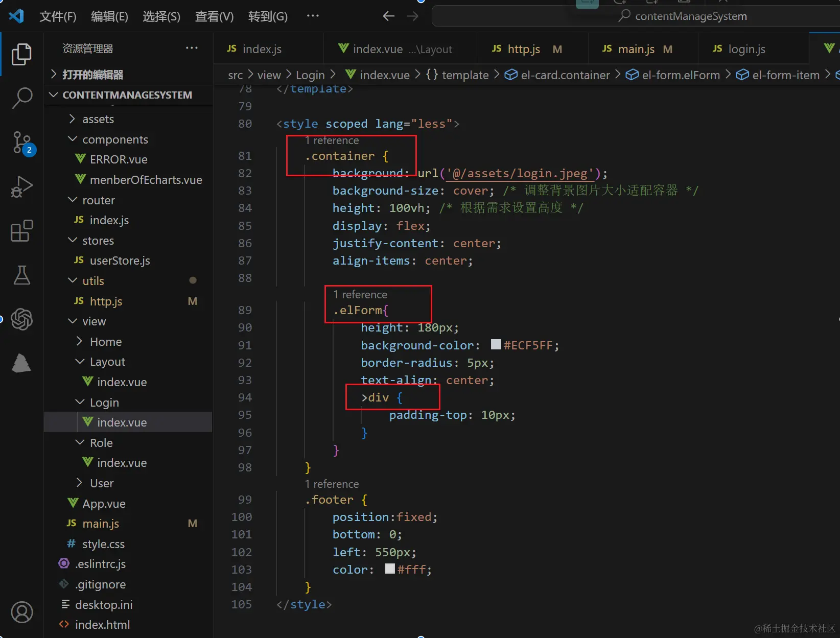Viewport: 840px width, 638px height.
Task: Open the 选择(S) menu
Action: pyautogui.click(x=161, y=17)
